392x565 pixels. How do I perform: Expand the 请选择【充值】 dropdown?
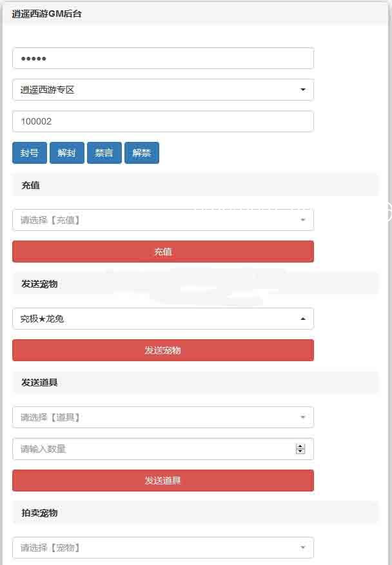point(163,220)
